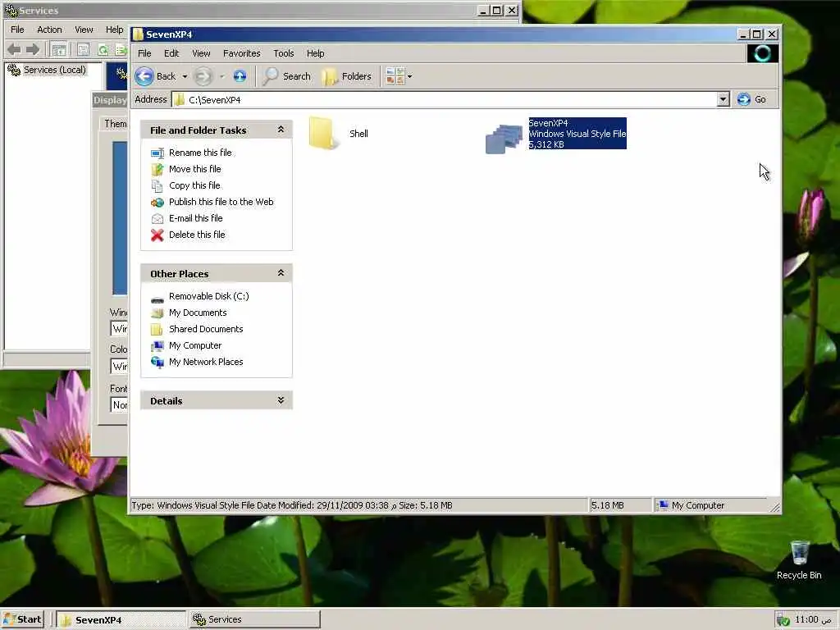The image size is (840, 630).
Task: Open My Computer in Other Places
Action: pos(195,345)
